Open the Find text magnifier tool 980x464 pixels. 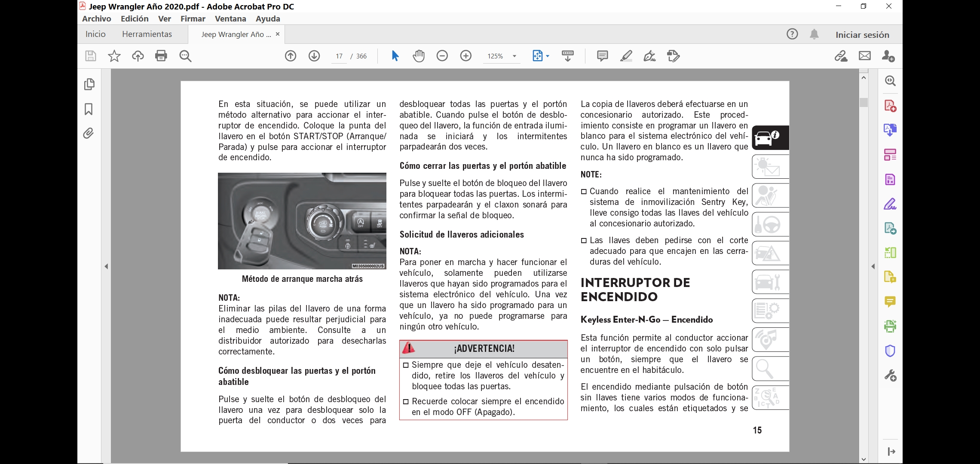point(185,56)
